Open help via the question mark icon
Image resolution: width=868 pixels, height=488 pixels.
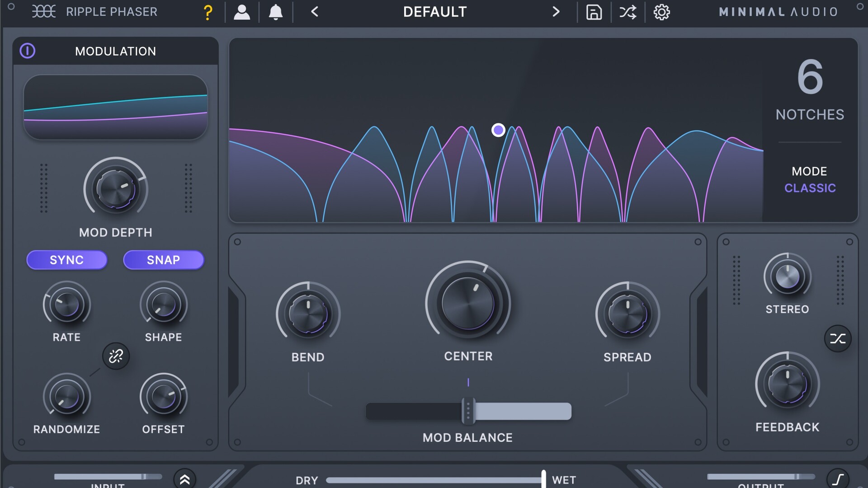coord(208,12)
